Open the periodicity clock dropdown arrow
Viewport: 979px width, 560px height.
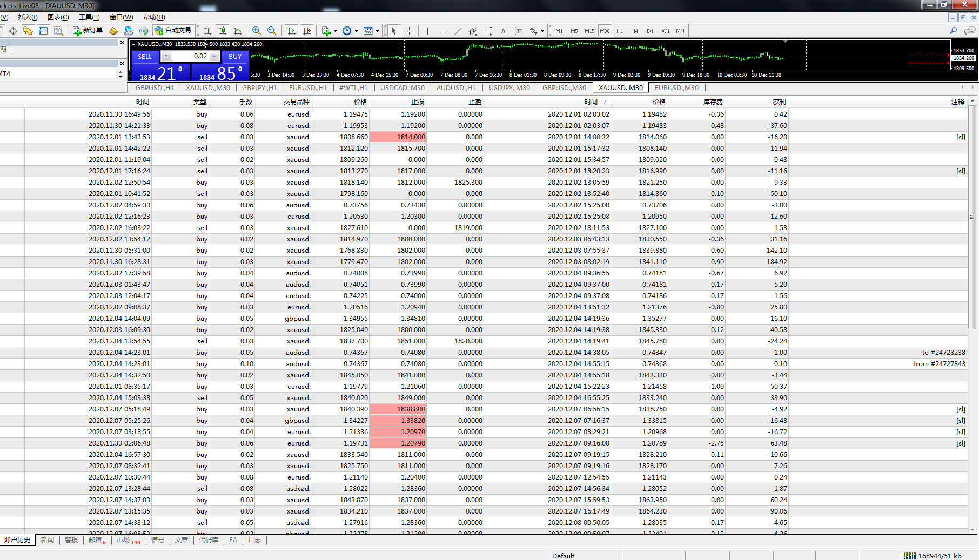coord(356,31)
